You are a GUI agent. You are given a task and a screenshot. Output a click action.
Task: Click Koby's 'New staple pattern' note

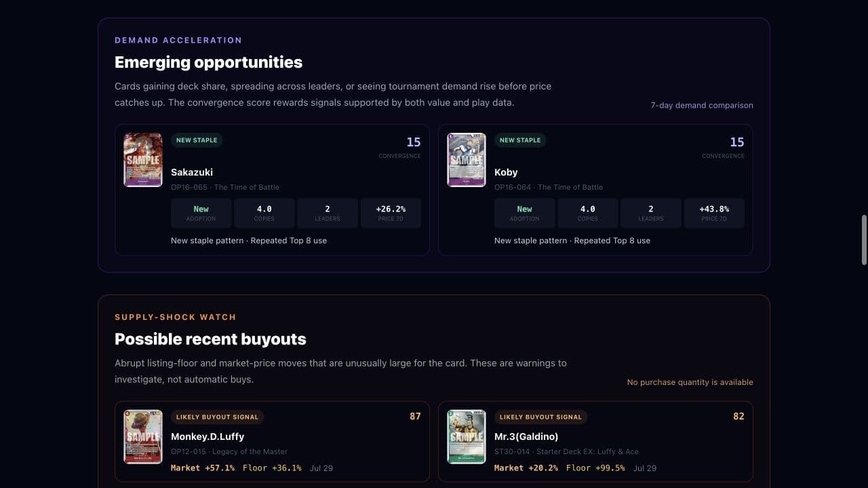(x=572, y=241)
